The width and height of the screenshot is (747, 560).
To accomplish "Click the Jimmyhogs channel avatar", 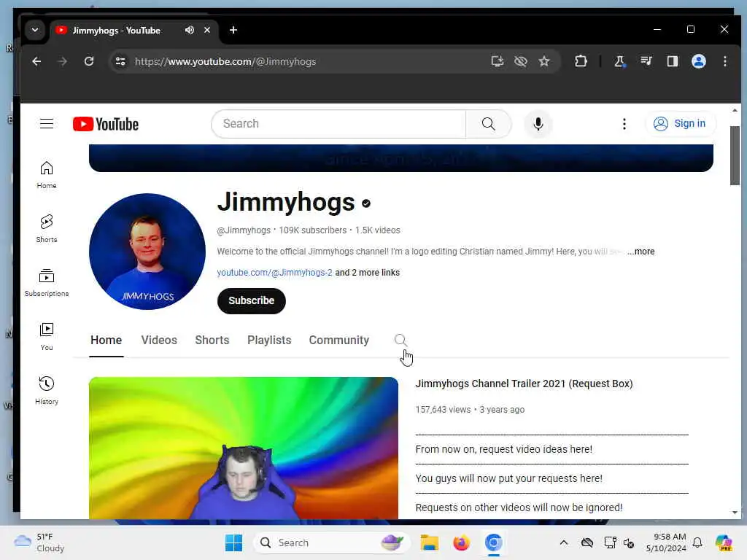I will (x=147, y=252).
